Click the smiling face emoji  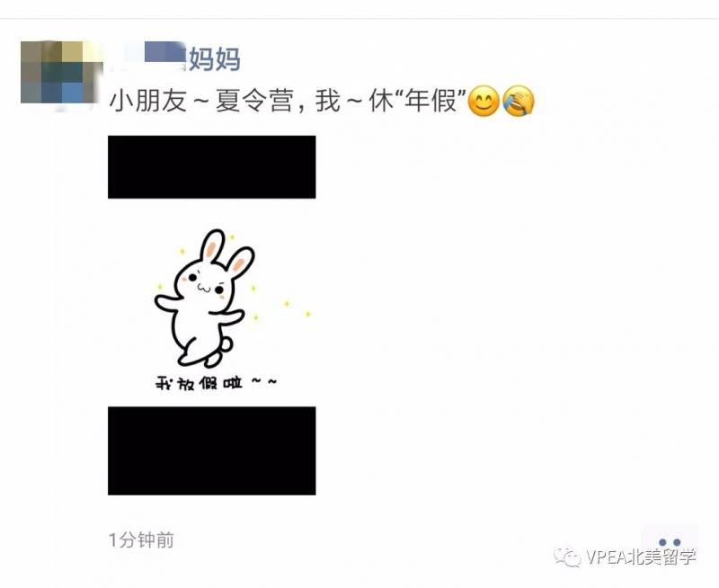pos(484,101)
